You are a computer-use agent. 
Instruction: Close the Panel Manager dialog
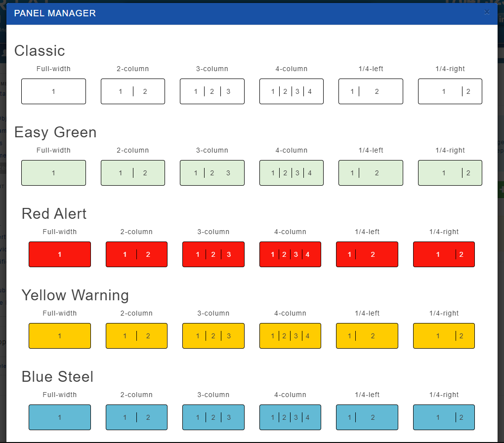coord(487,12)
